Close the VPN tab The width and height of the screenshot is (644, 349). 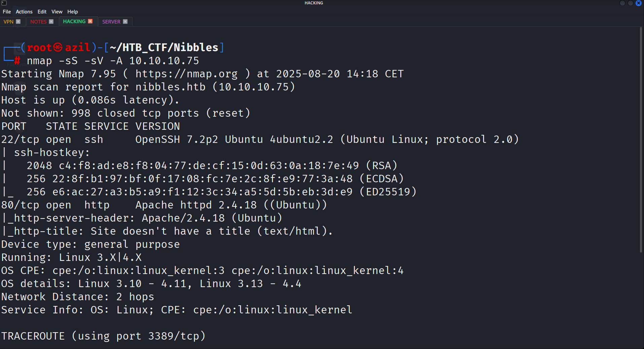tap(18, 22)
